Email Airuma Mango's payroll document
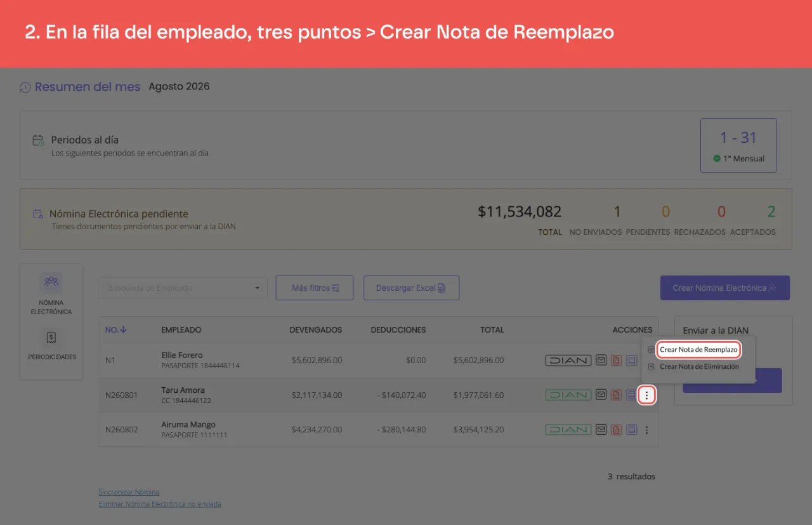Screen dimensions: 812x525 601,430
